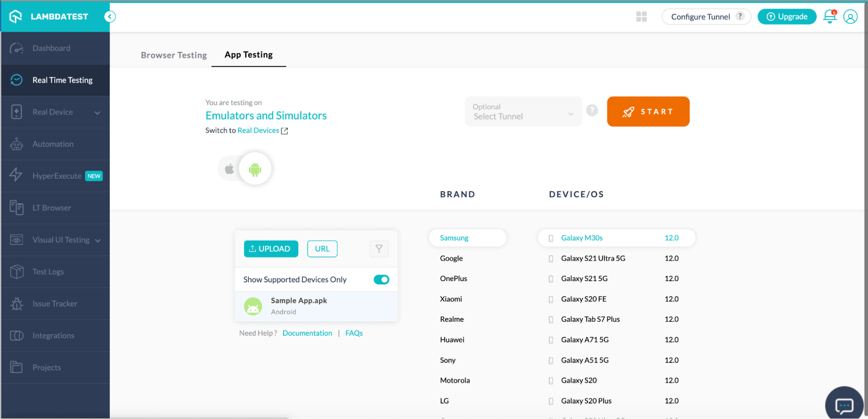Open LT Browser in the sidebar
This screenshot has height=419, width=868.
pos(51,207)
